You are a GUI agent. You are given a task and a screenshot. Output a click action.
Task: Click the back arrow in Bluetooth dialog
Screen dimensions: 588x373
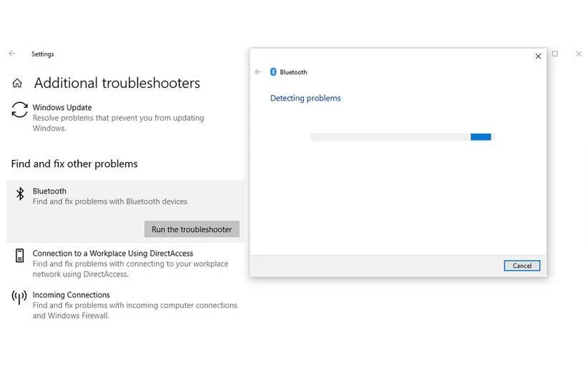[x=258, y=71]
